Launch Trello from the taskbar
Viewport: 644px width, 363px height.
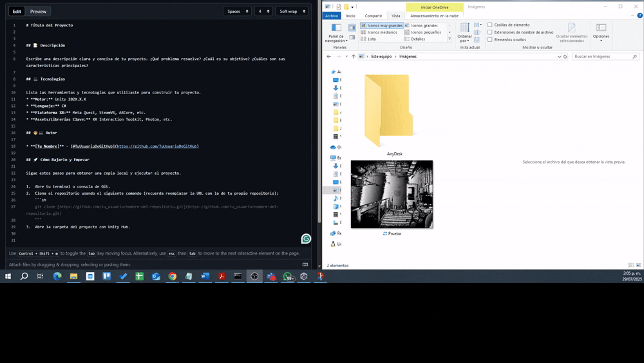point(106,276)
